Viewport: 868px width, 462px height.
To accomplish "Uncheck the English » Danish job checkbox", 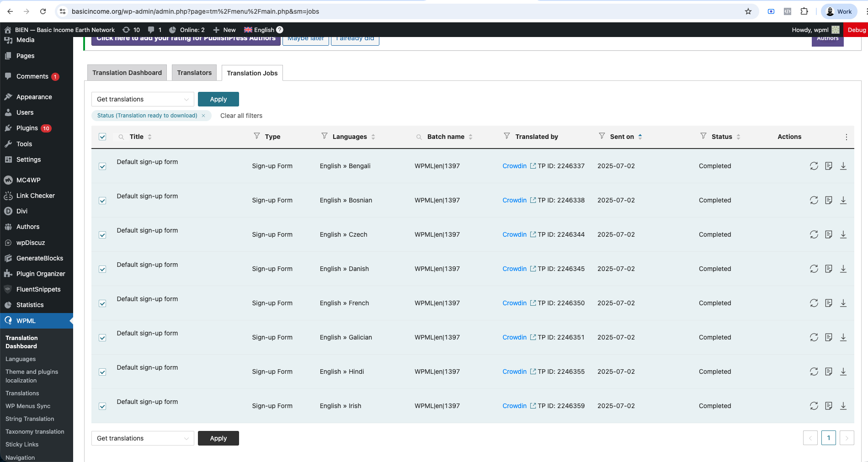I will pos(102,269).
